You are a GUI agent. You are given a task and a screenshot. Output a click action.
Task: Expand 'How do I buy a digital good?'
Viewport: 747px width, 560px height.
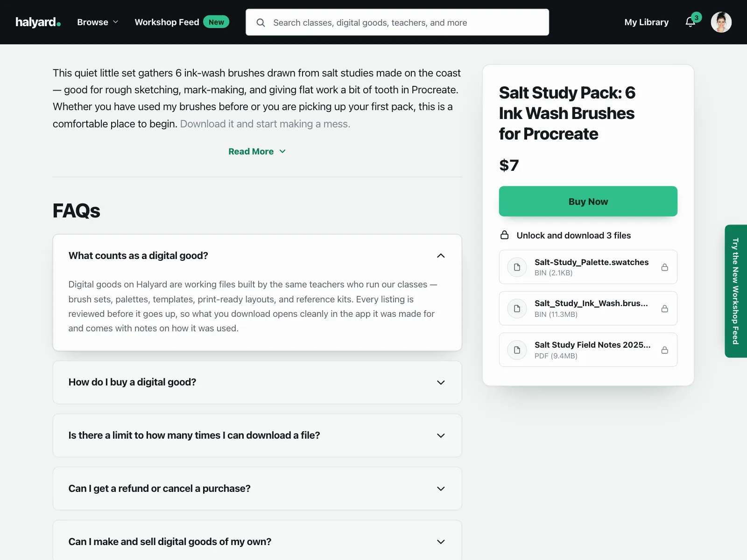pos(257,382)
